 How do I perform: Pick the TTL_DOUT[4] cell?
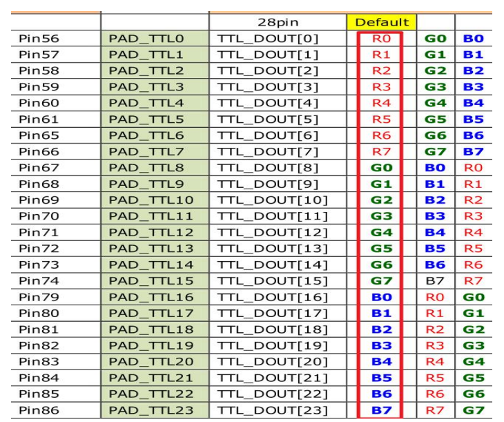click(278, 103)
